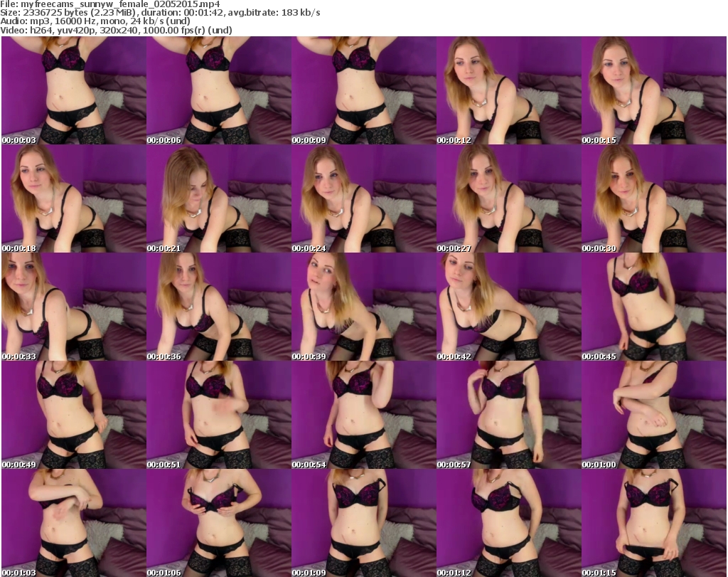Select the thumbnail stamped 00:00:57
The width and height of the screenshot is (728, 577).
pyautogui.click(x=509, y=415)
